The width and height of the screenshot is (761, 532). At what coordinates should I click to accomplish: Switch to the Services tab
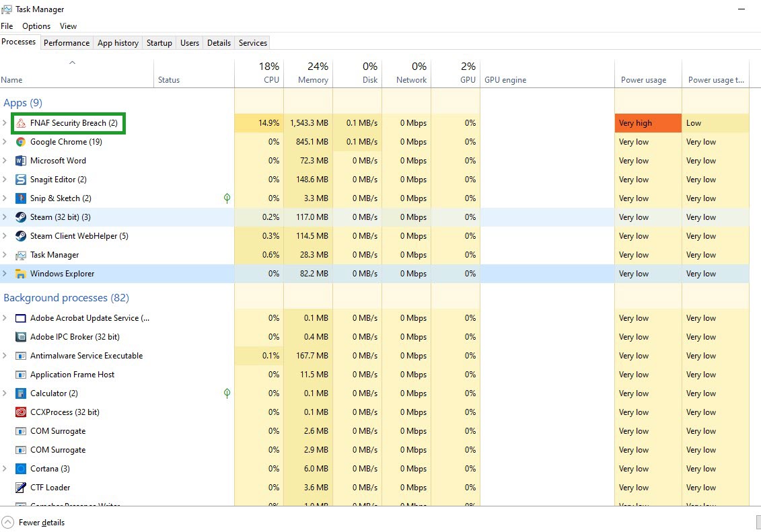coord(253,42)
